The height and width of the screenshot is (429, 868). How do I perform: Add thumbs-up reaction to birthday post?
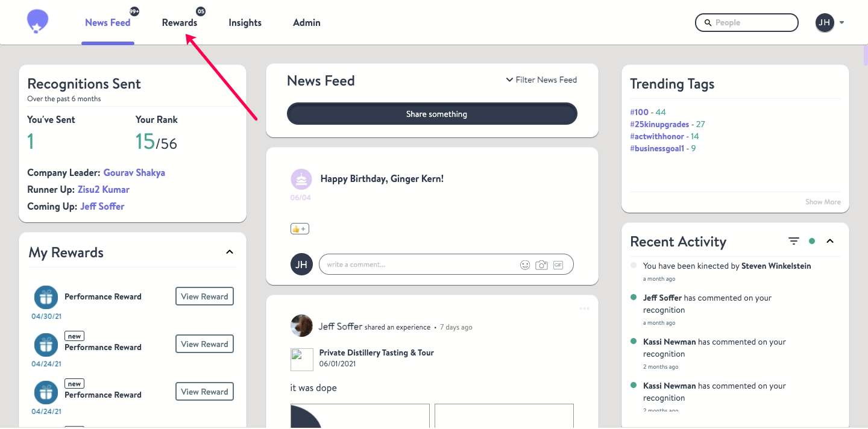(300, 229)
